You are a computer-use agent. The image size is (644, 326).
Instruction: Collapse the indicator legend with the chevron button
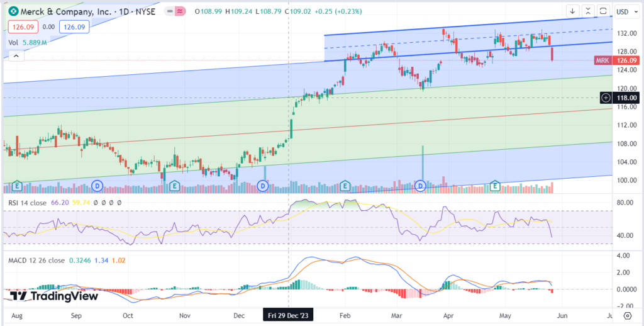pyautogui.click(x=16, y=55)
